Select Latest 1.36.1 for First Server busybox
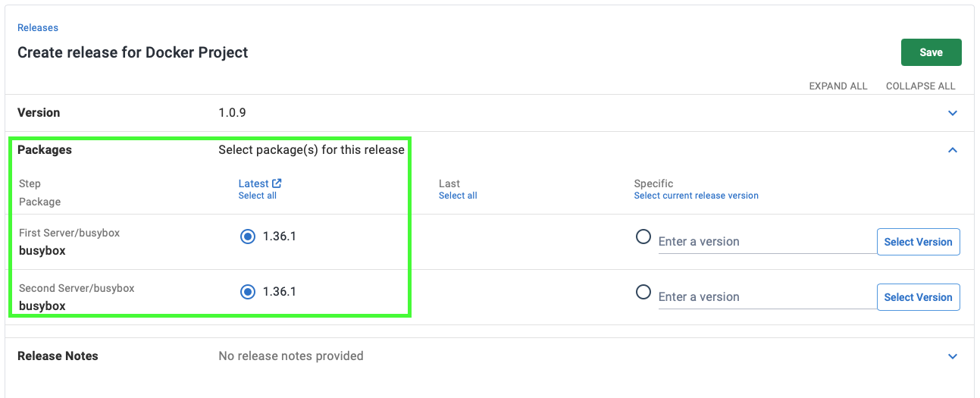 pos(248,237)
